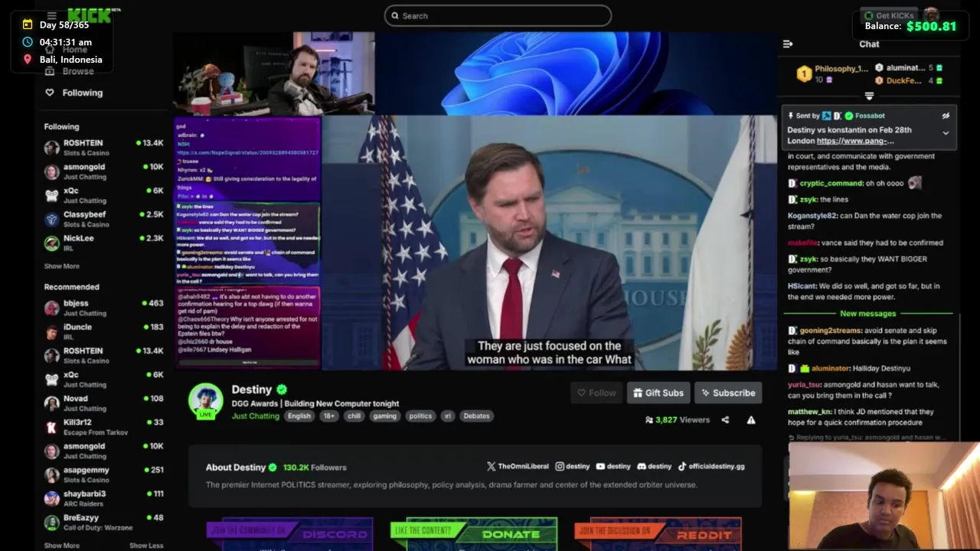Screen dimensions: 980x551
Task: Open Kill3r12 recommended channel
Action: [x=103, y=427]
